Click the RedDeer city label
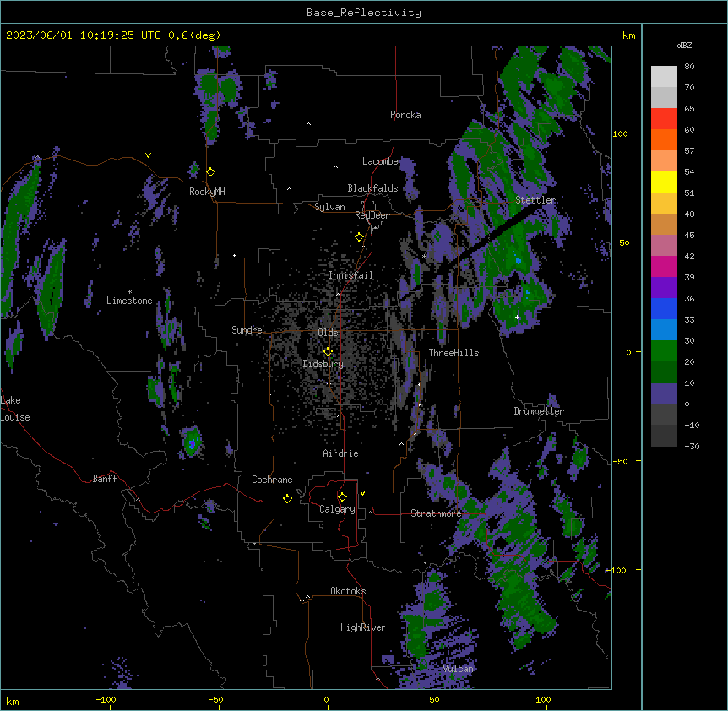 tap(372, 215)
